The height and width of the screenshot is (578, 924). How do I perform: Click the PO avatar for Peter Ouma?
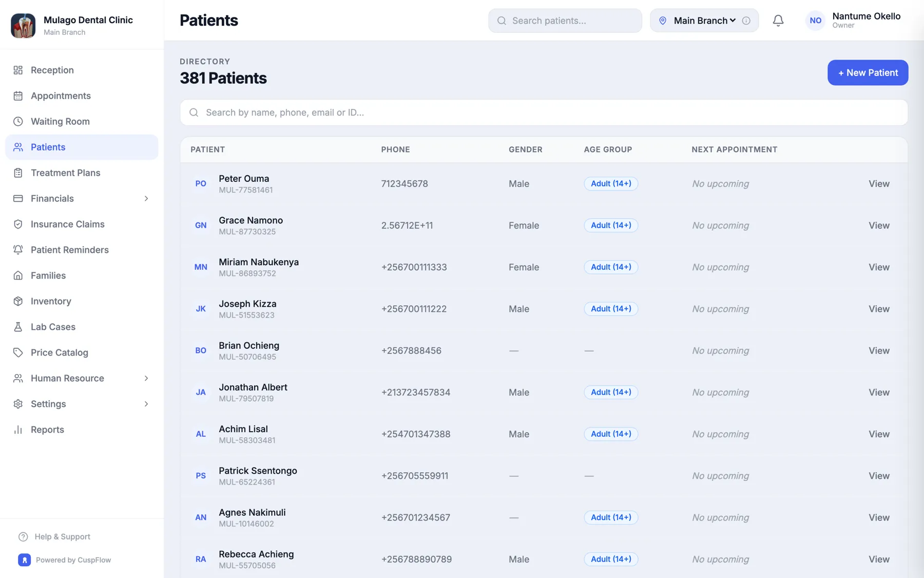[x=201, y=183]
